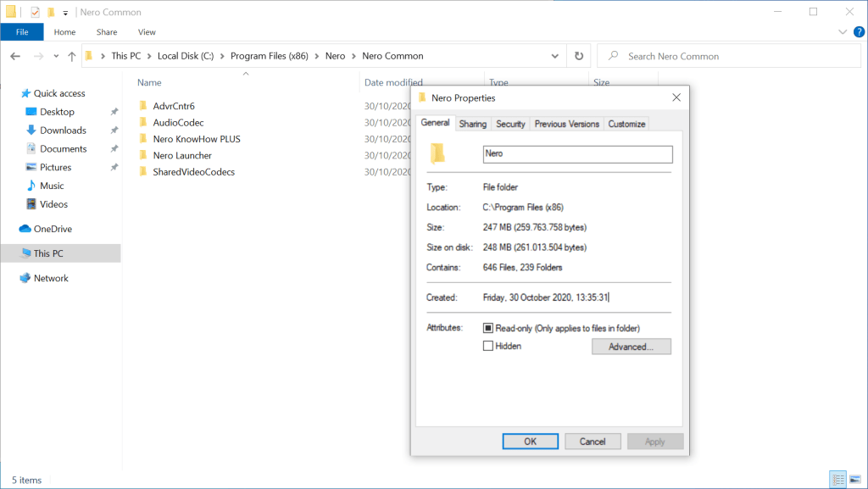Open the recent locations dropdown arrow
868x489 pixels.
(x=56, y=56)
